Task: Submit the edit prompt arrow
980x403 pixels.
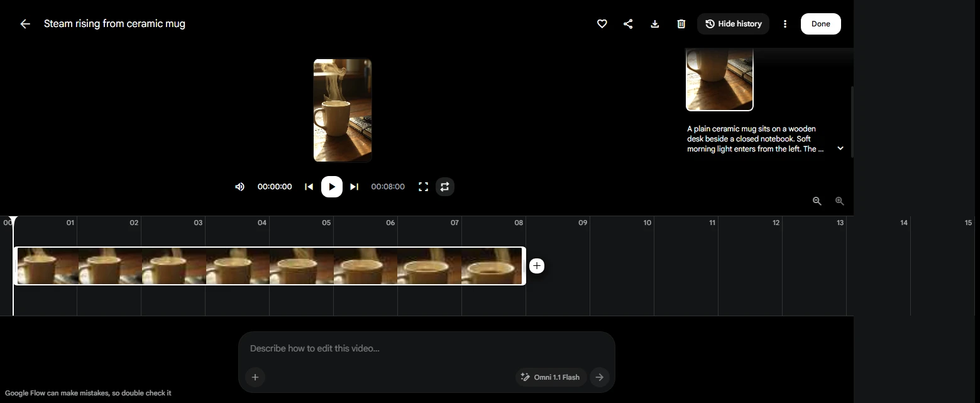Action: [x=600, y=377]
